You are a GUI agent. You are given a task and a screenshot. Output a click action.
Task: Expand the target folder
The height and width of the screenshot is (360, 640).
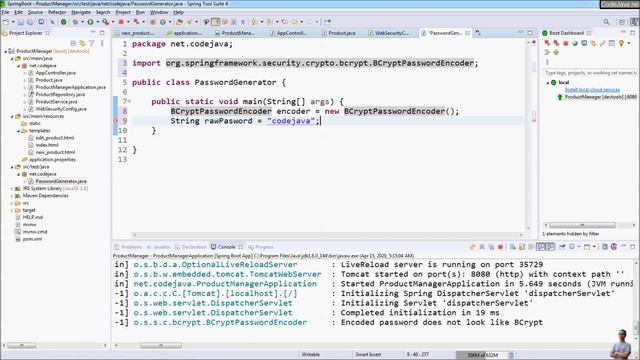[12, 210]
